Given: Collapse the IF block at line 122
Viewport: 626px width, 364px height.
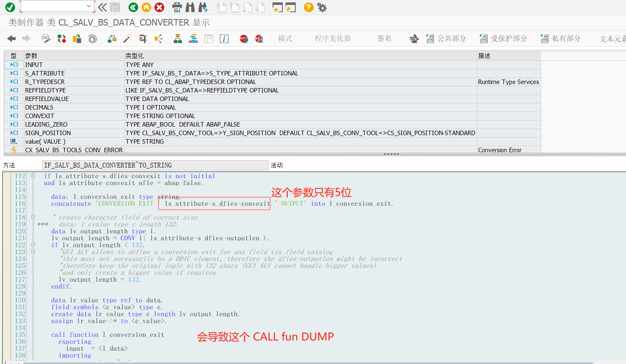Looking at the screenshot, I should point(33,245).
